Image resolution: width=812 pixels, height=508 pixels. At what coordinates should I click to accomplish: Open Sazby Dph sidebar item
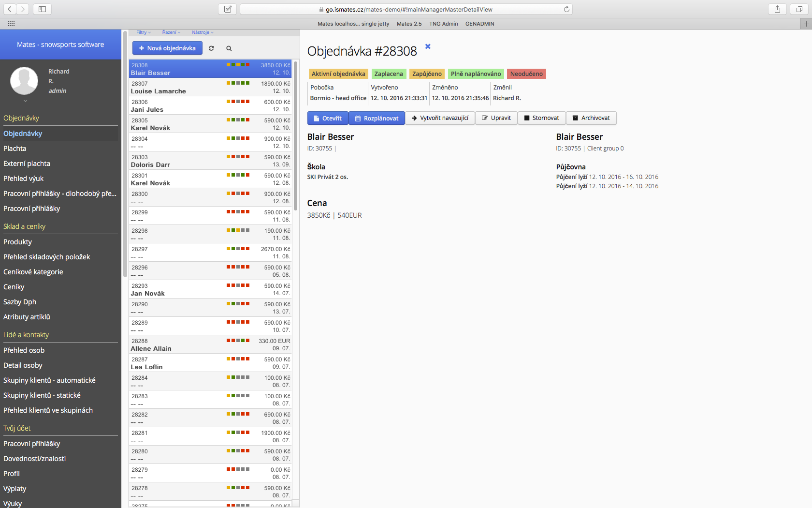(x=20, y=302)
